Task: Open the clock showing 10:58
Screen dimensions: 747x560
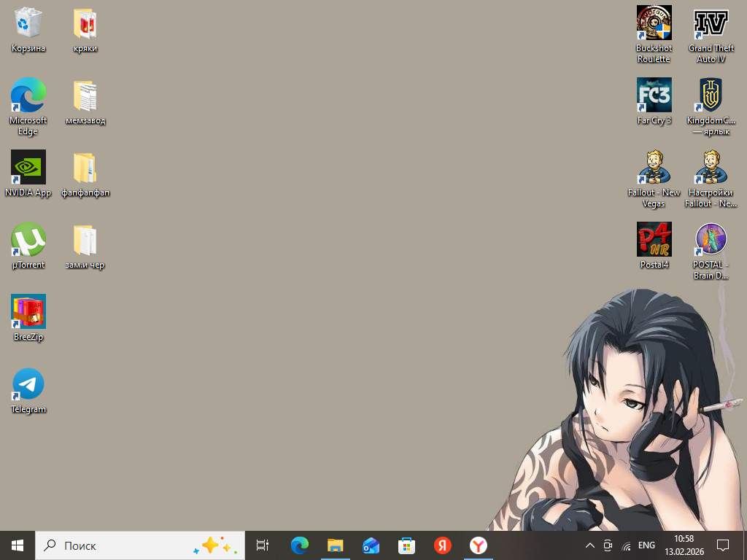Action: click(x=684, y=545)
